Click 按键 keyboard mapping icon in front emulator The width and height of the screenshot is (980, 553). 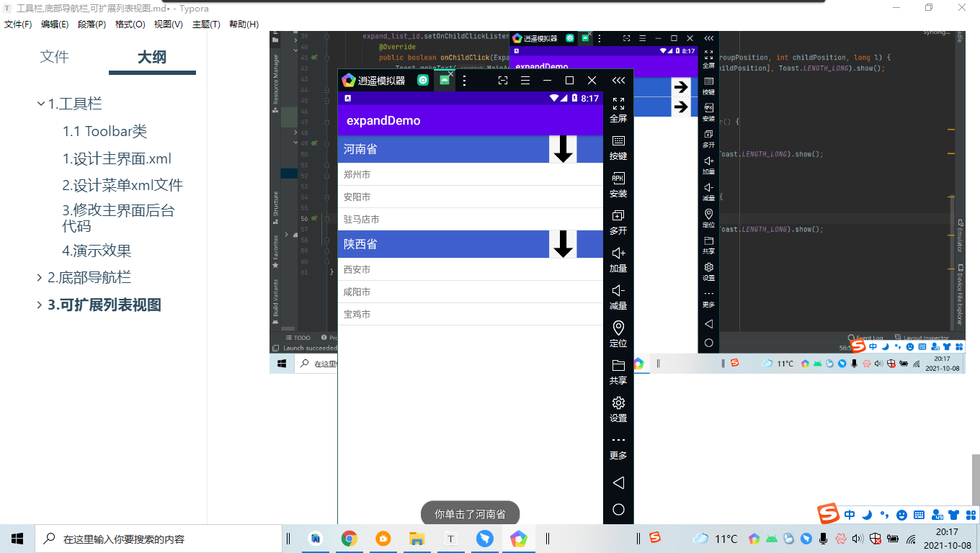click(x=618, y=141)
